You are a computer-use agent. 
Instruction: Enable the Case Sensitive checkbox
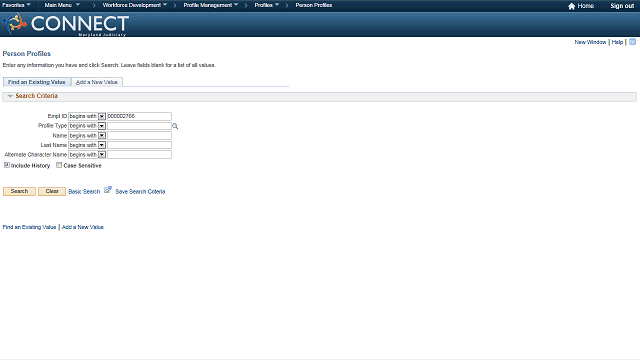point(59,165)
